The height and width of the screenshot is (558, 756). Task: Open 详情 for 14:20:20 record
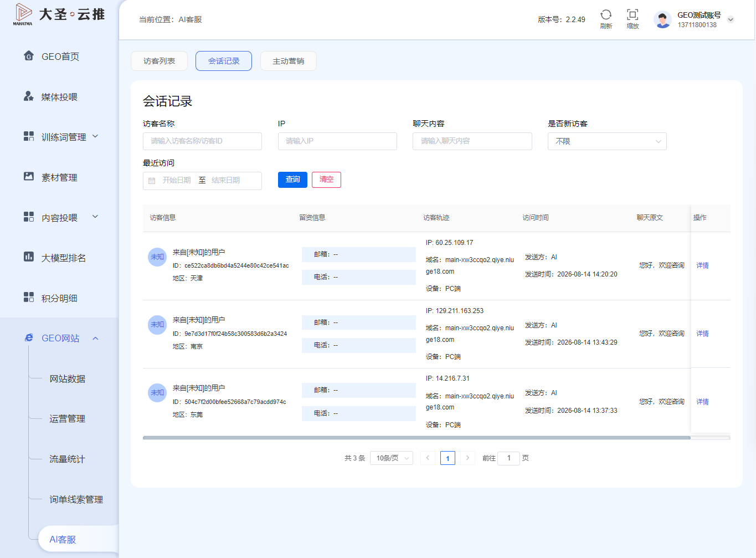pyautogui.click(x=702, y=265)
